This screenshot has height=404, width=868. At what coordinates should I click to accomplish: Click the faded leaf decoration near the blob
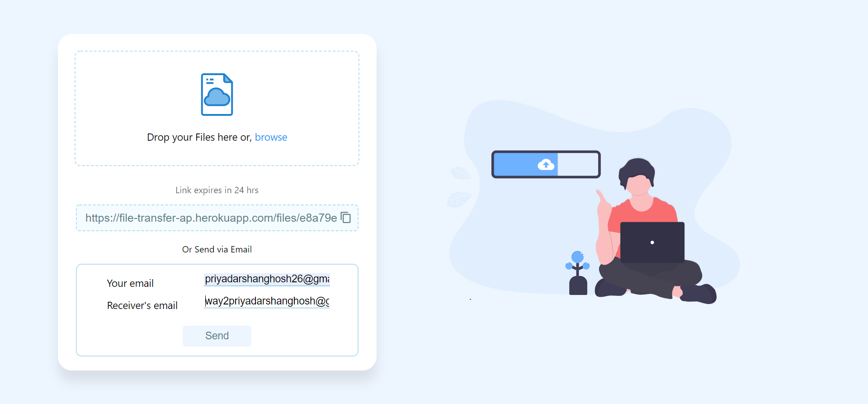pos(459,186)
